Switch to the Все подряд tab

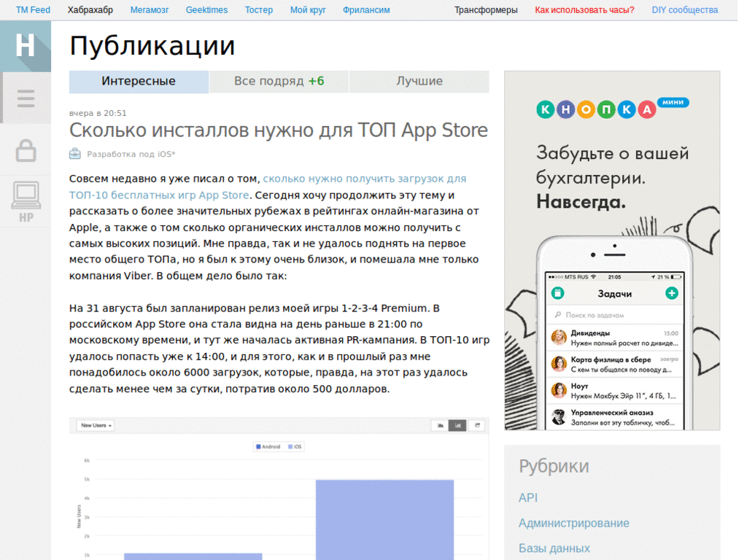point(278,81)
